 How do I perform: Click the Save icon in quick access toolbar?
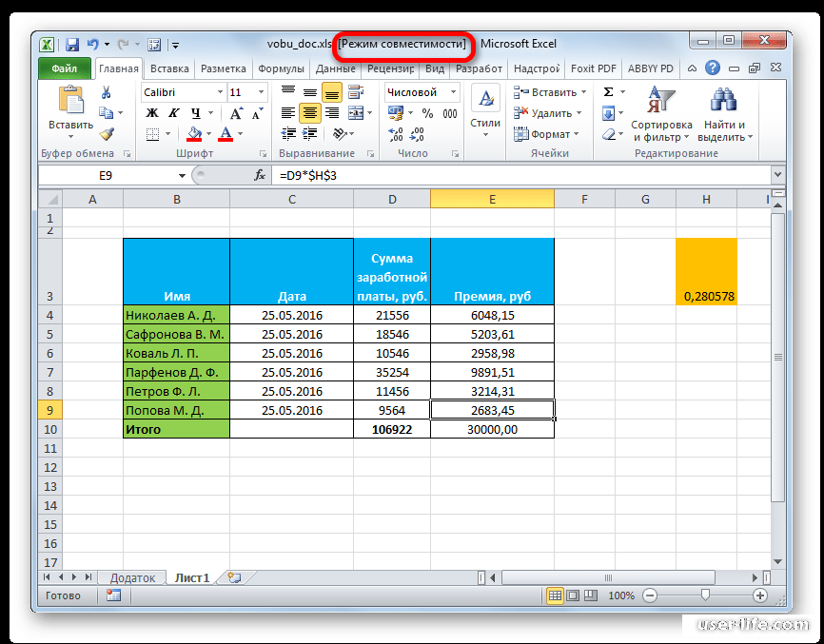click(x=71, y=44)
